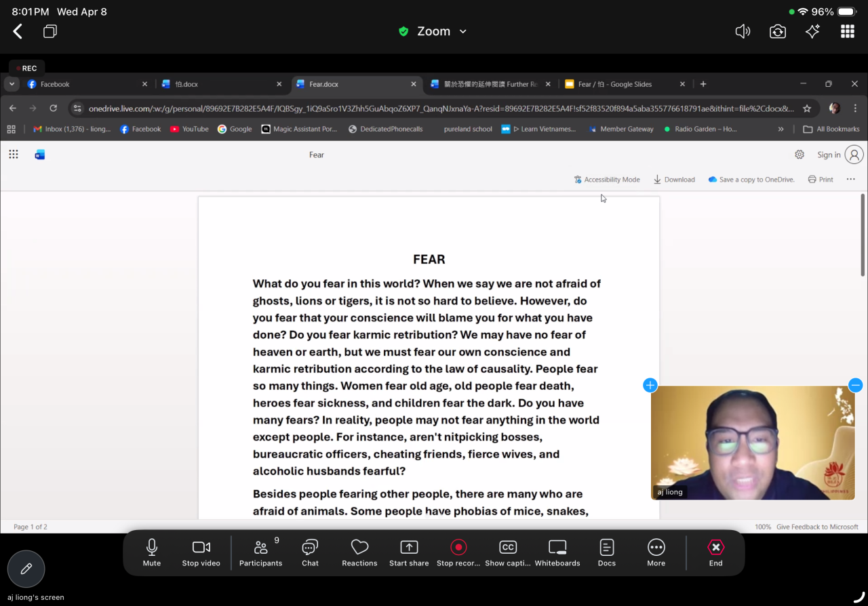Click the annotation pencil icon

pyautogui.click(x=26, y=569)
